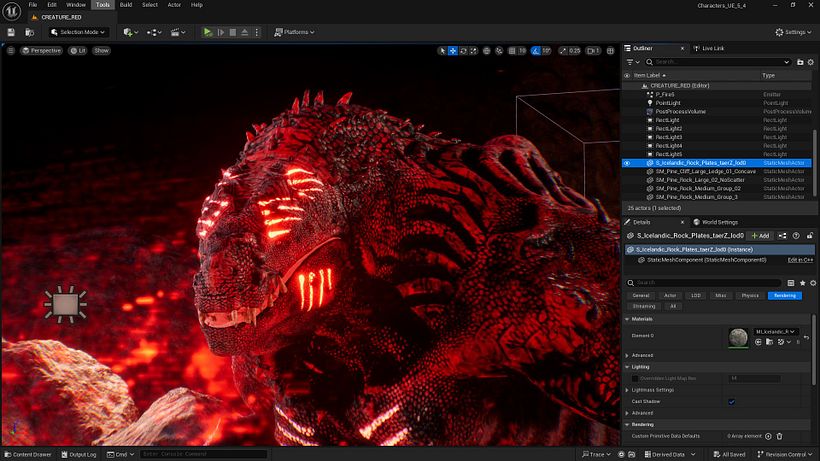
Task: Open the Blueprints toolbar menu
Action: coord(154,32)
